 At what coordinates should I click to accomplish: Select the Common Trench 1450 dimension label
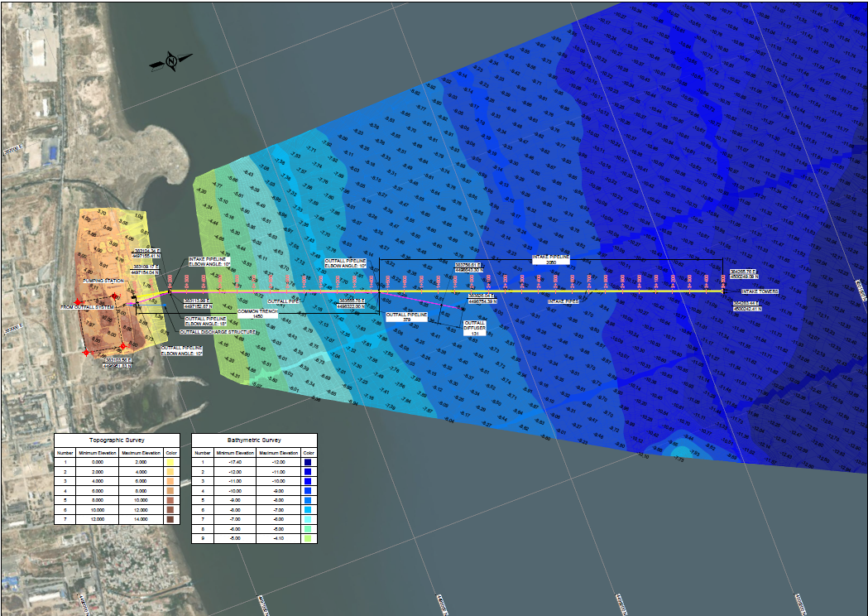tap(250, 314)
